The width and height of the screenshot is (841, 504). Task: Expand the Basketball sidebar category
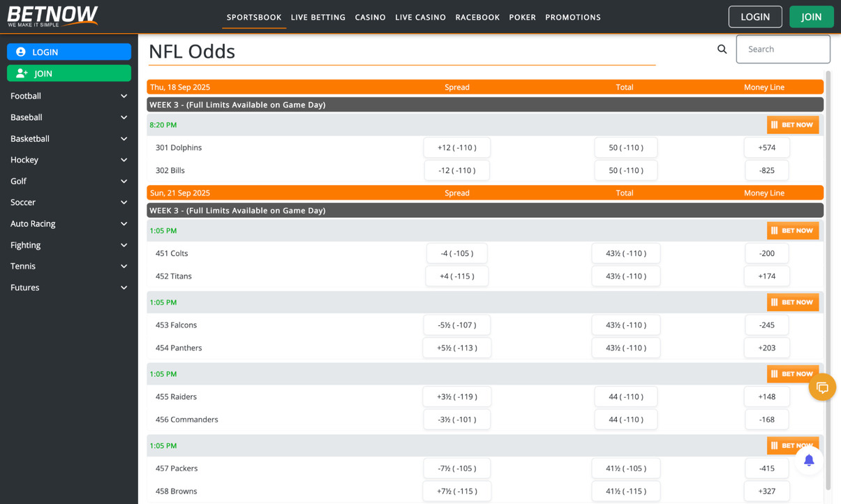68,138
